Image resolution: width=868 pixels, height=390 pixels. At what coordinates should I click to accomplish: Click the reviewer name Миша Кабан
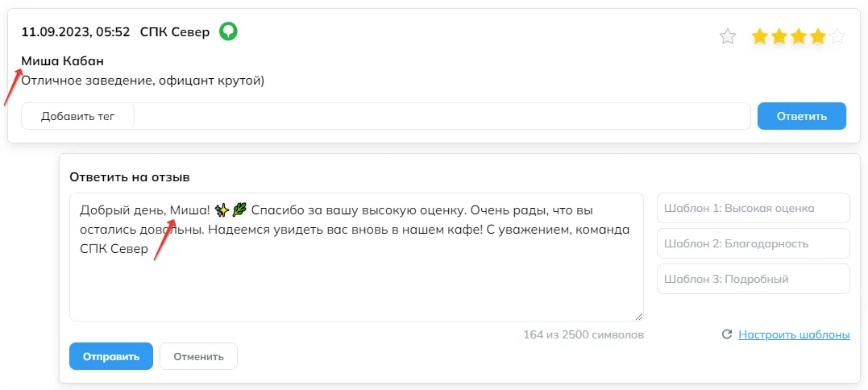[x=63, y=61]
